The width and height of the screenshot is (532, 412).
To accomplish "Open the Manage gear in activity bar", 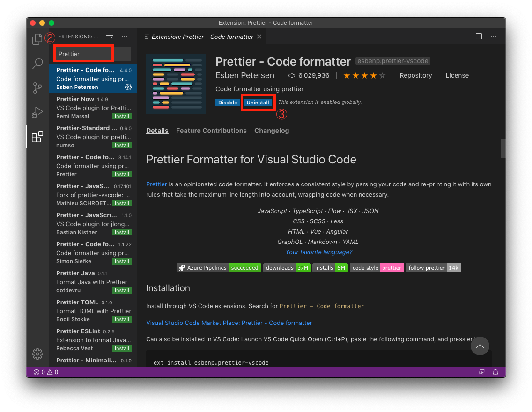I will 37,353.
